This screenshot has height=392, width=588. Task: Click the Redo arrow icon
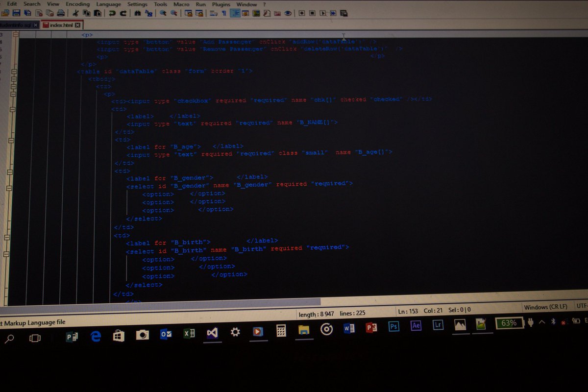123,14
